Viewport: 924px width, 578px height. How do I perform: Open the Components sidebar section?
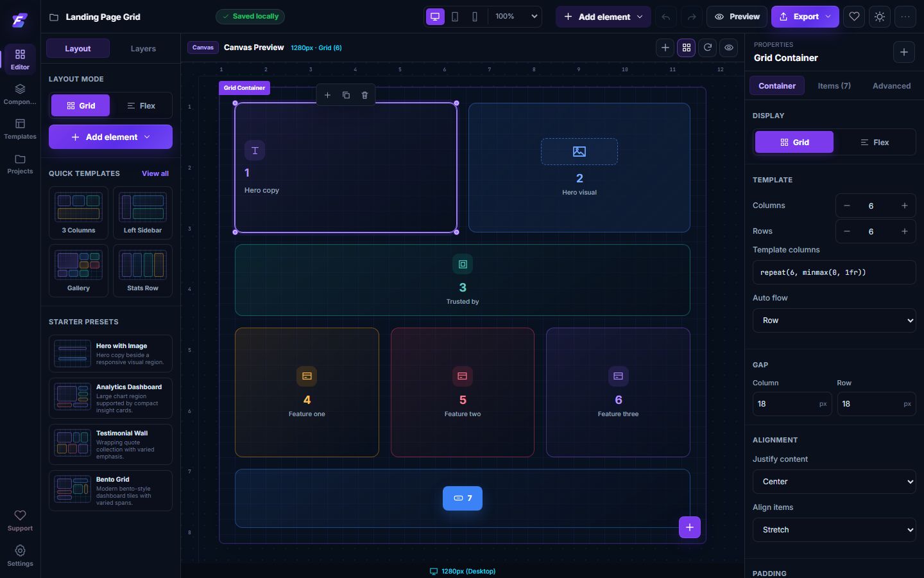(x=20, y=94)
